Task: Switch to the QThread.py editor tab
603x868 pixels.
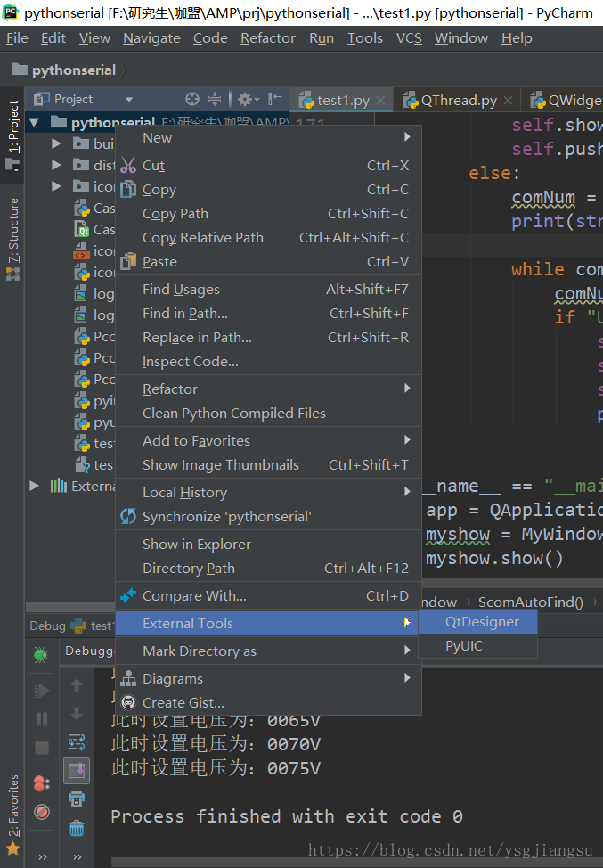Action: pos(458,100)
